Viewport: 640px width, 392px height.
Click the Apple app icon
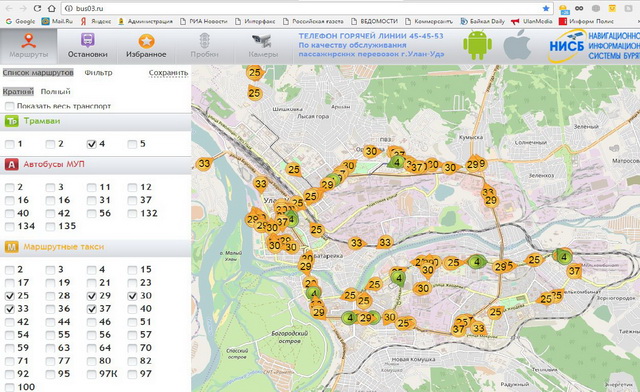pyautogui.click(x=517, y=45)
